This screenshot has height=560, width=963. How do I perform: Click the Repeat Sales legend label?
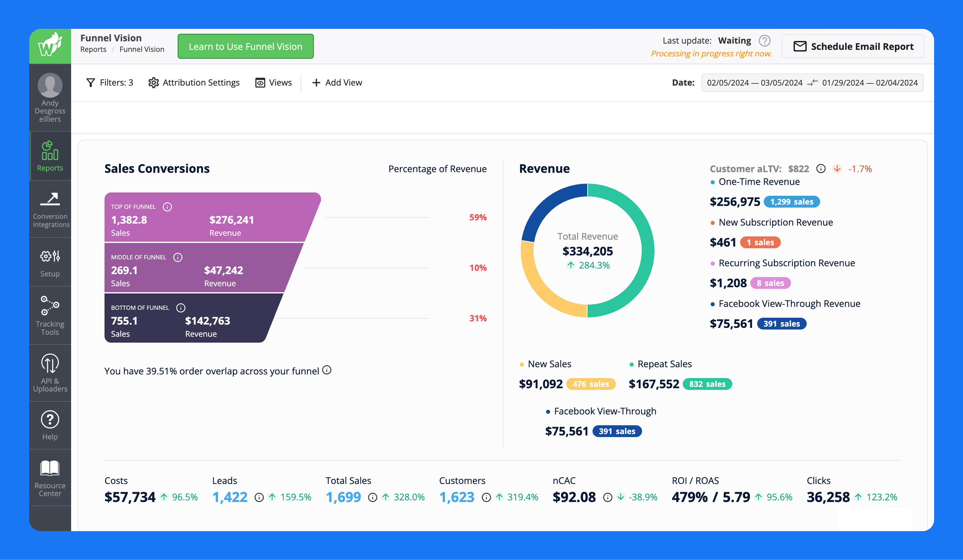[x=664, y=364]
